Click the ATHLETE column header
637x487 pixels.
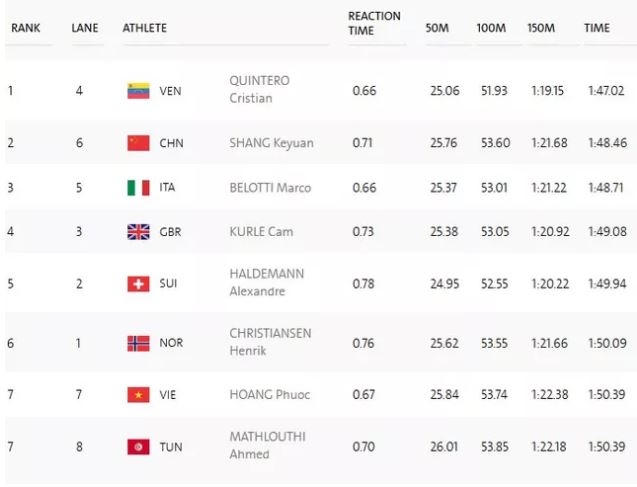click(145, 28)
